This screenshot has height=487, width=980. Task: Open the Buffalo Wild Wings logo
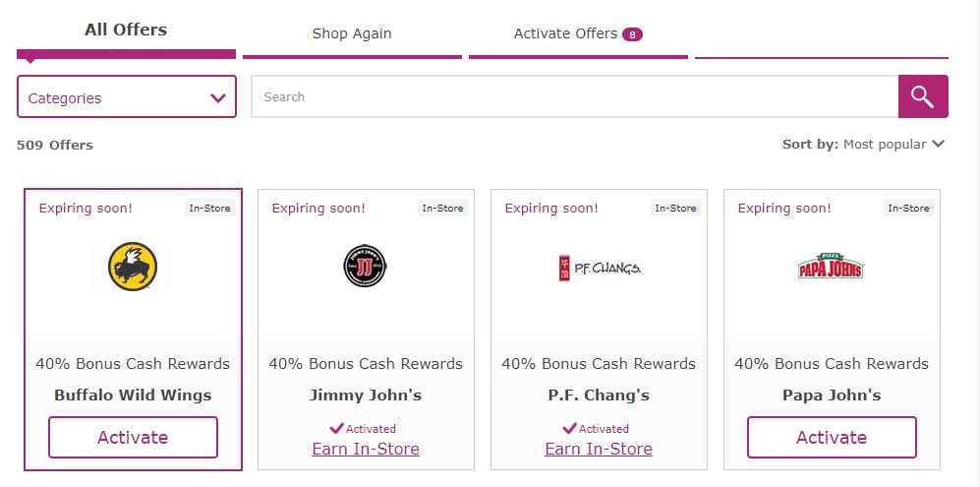pyautogui.click(x=133, y=267)
